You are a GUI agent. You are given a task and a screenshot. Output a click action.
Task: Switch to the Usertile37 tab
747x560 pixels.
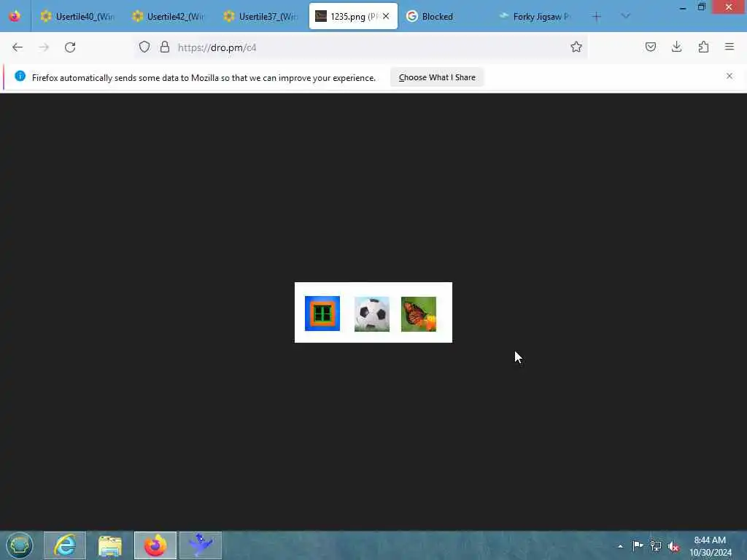click(x=260, y=16)
